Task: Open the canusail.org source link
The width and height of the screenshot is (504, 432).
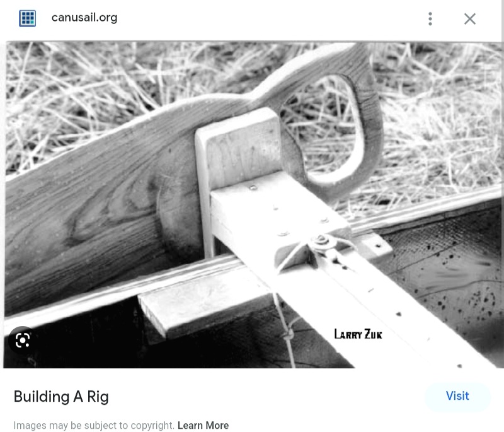Action: tap(84, 18)
